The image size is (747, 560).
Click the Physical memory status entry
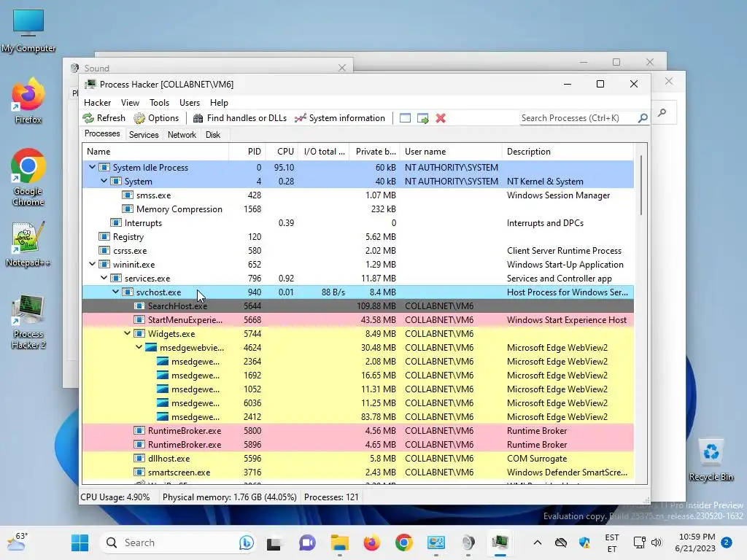[x=230, y=497]
